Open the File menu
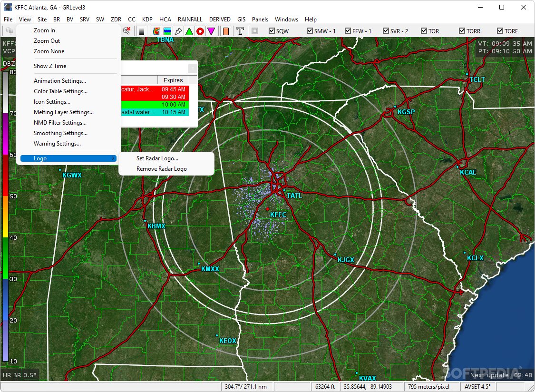 pos(8,20)
